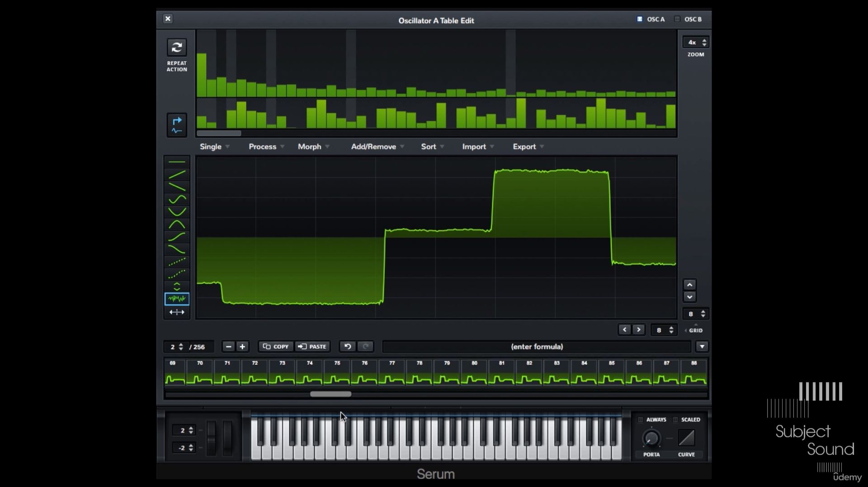Select the curved dotted ramp tool
The image size is (868, 487).
click(177, 274)
